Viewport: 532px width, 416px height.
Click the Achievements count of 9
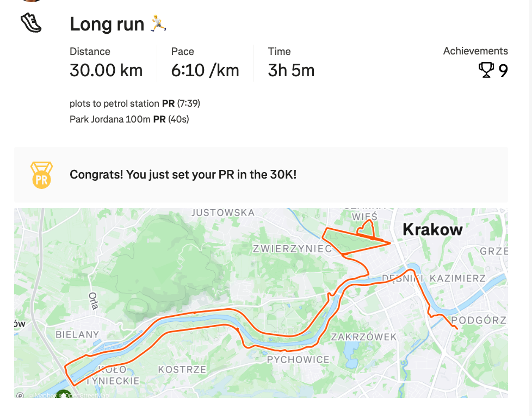pos(503,71)
